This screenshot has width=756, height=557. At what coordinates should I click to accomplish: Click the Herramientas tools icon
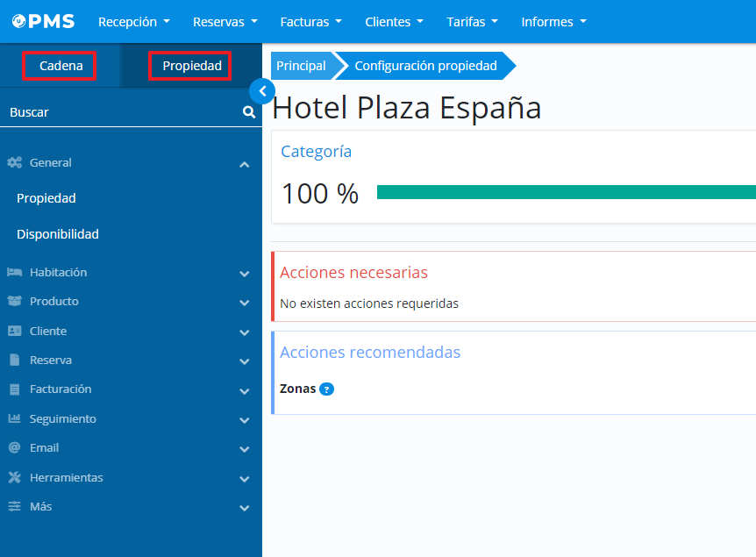click(x=14, y=478)
